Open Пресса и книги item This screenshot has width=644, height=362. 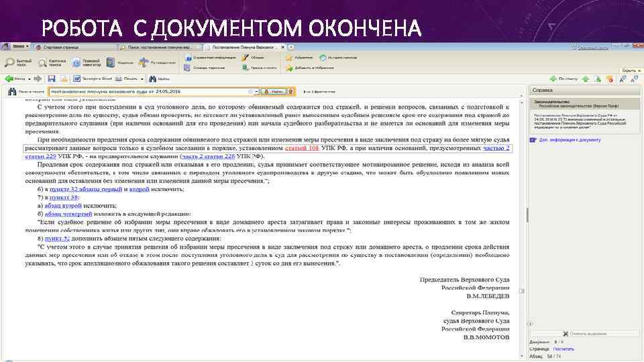(x=260, y=68)
